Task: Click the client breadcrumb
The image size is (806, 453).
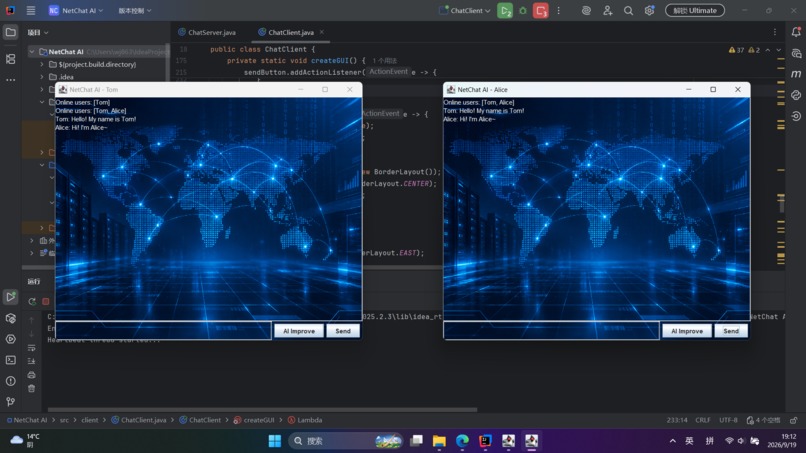Action: point(89,420)
